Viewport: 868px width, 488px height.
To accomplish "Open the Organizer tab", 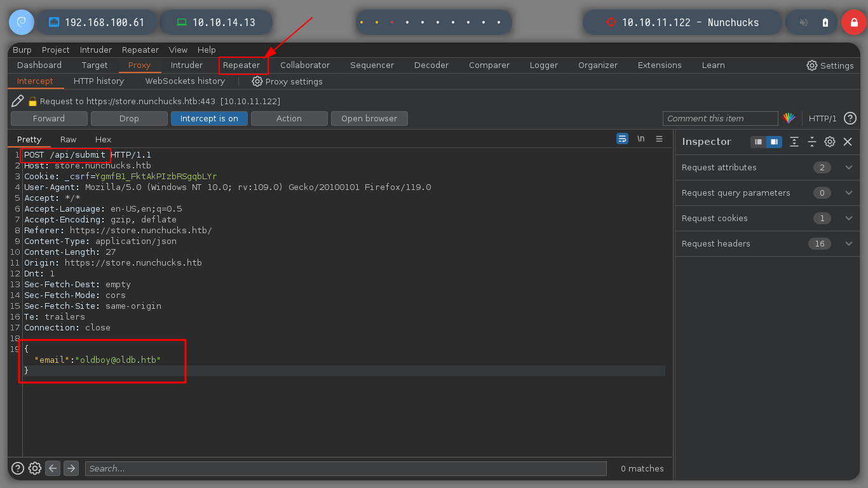I will 598,65.
